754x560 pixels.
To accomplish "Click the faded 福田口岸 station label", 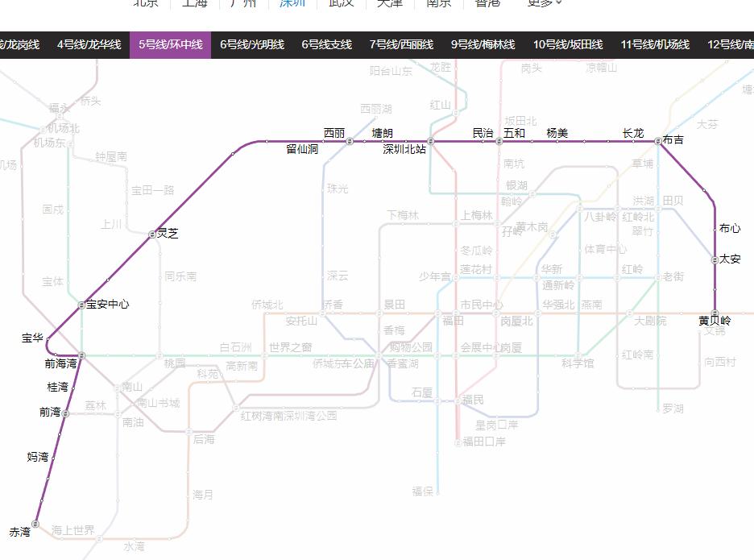I will coord(484,442).
